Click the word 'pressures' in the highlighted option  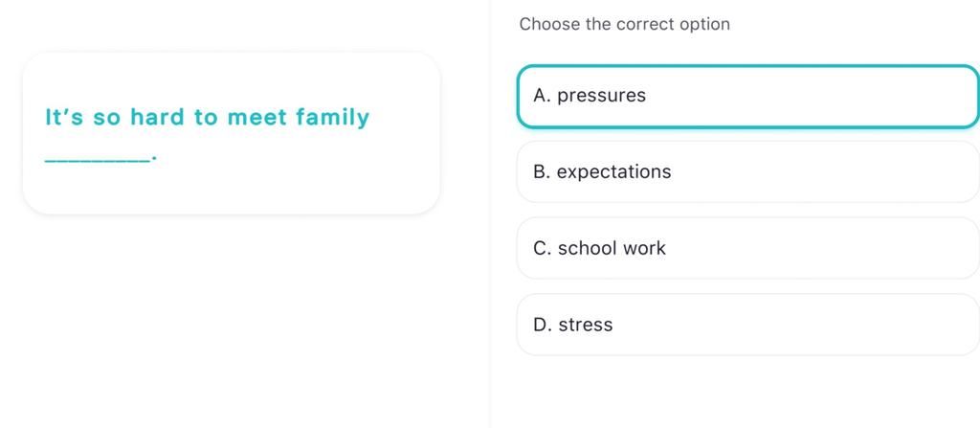[601, 96]
